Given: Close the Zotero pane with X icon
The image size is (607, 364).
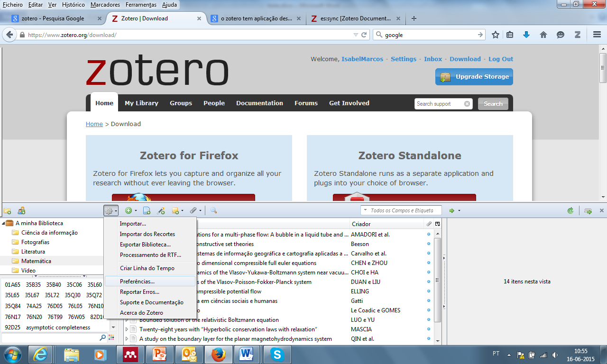Looking at the screenshot, I should (x=602, y=210).
